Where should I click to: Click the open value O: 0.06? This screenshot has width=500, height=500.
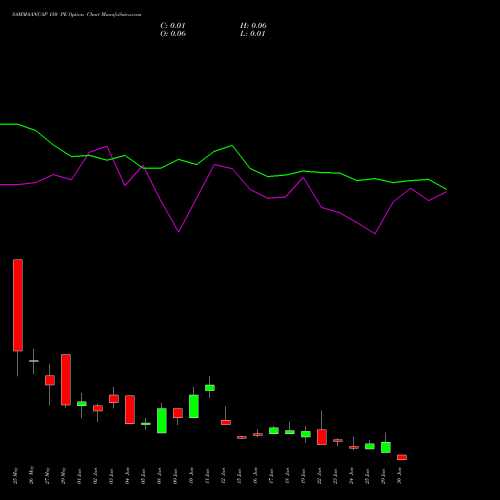pyautogui.click(x=173, y=34)
